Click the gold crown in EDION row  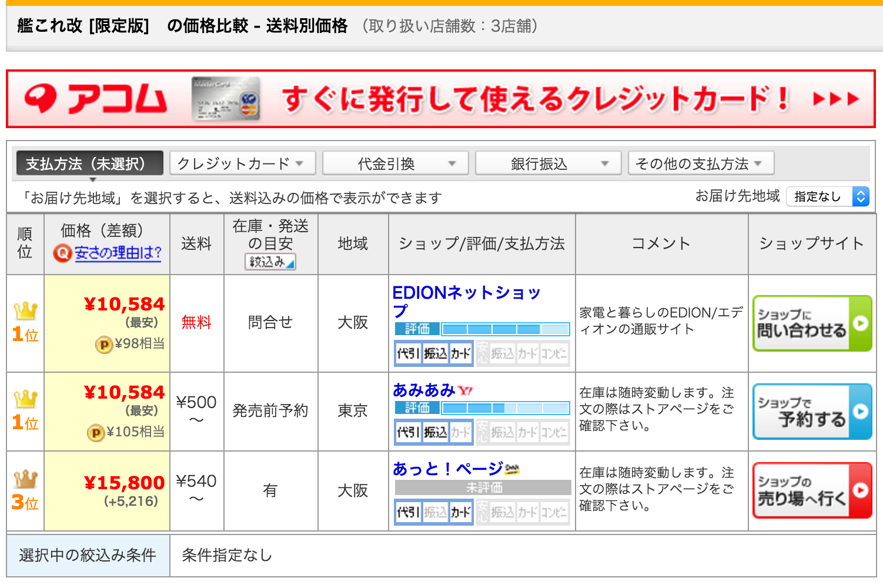click(x=25, y=310)
